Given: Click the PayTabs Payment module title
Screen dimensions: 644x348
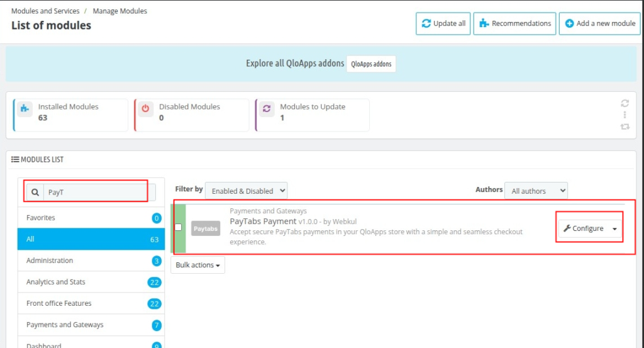Looking at the screenshot, I should pos(263,222).
